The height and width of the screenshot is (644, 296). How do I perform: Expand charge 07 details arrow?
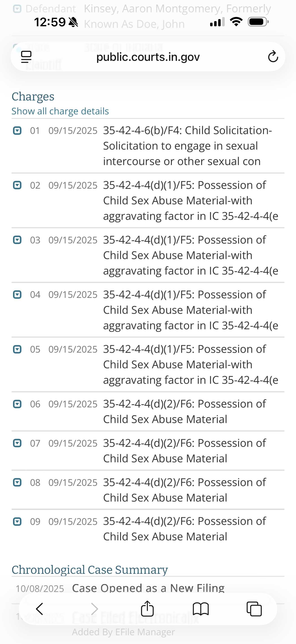click(17, 443)
